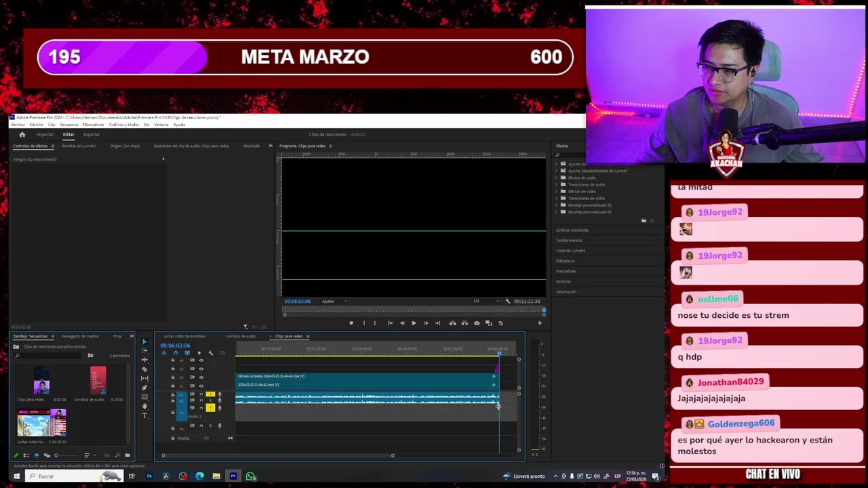Enable voice-over record on track A4
868x488 pixels.
(219, 426)
